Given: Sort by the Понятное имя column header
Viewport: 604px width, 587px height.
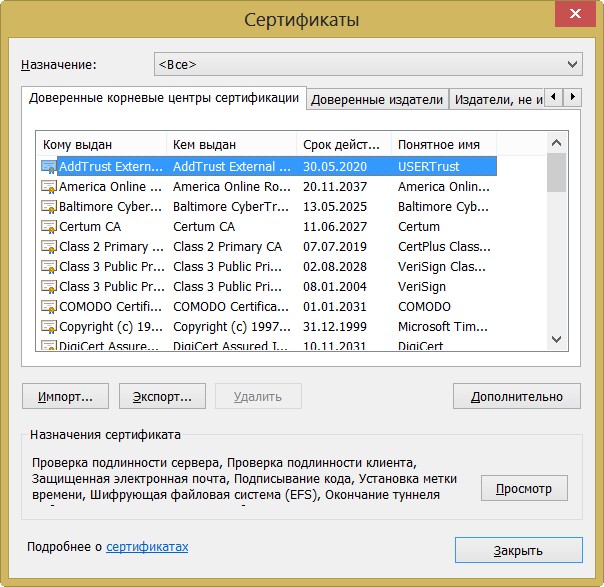Looking at the screenshot, I should (444, 145).
